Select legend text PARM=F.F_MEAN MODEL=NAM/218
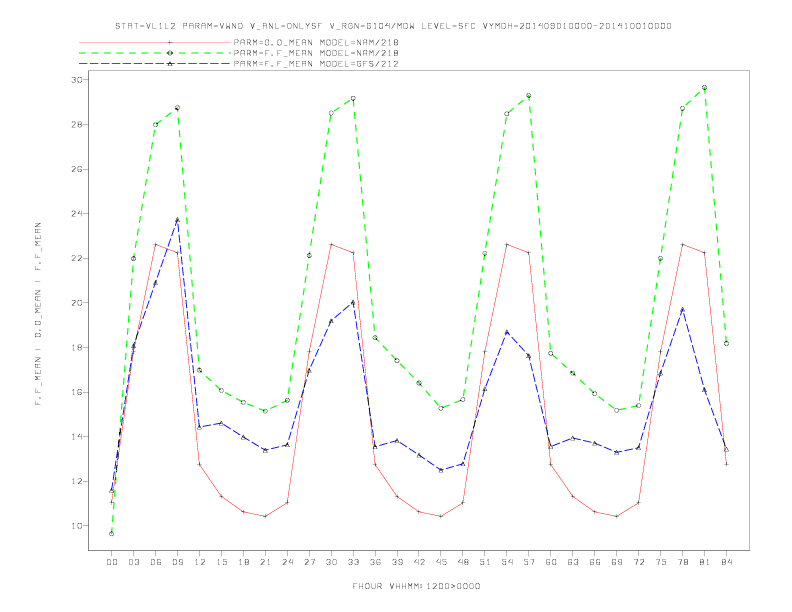Image resolution: width=792 pixels, height=612 pixels. pos(316,53)
